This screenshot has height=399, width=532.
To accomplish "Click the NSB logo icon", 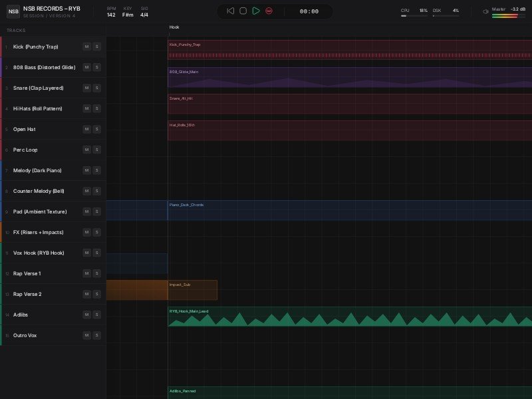I will [13, 11].
